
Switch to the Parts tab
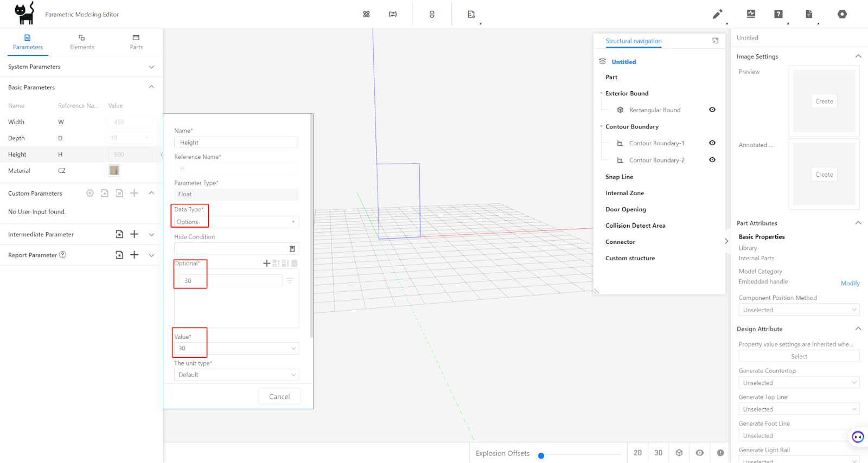click(136, 42)
